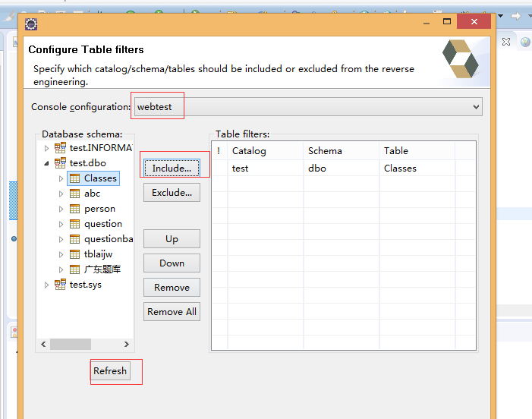532x419 pixels.
Task: Click the test.sys schema icon
Action: [x=60, y=285]
